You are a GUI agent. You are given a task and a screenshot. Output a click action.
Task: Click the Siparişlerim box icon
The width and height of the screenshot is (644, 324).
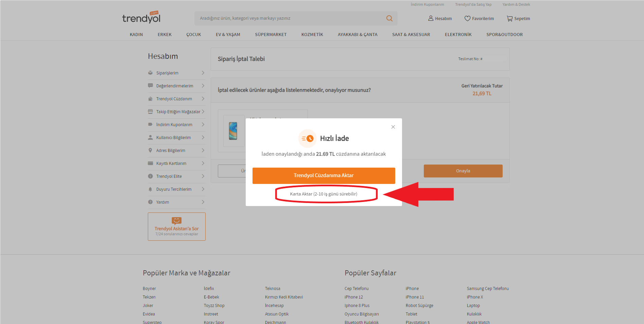pos(150,73)
